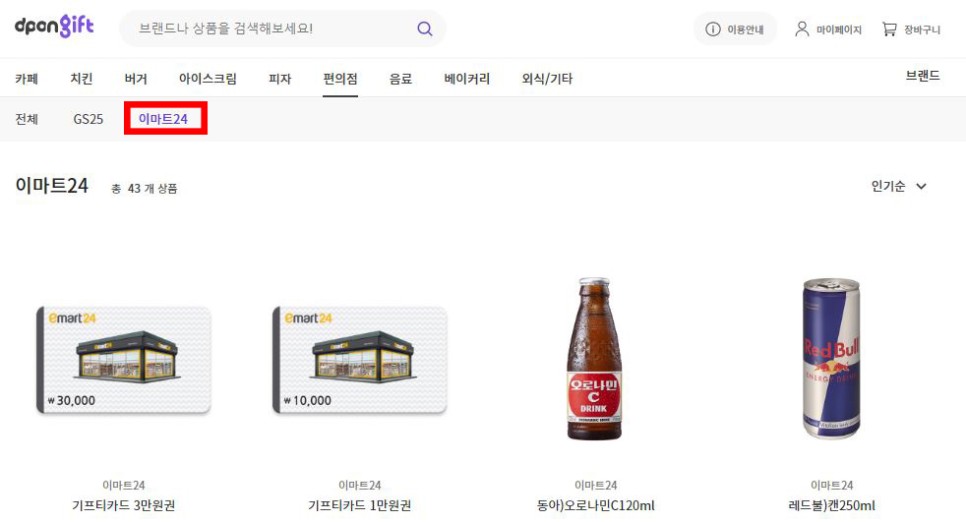966x522 pixels.
Task: Open the 30,000 won emart24 gift card image
Action: pyautogui.click(x=124, y=359)
